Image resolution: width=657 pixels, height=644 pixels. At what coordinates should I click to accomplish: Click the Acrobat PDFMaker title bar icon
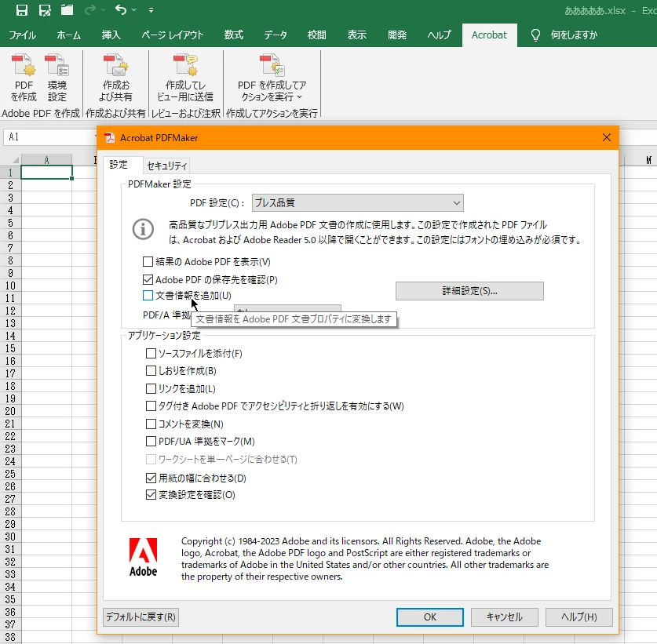[x=110, y=138]
